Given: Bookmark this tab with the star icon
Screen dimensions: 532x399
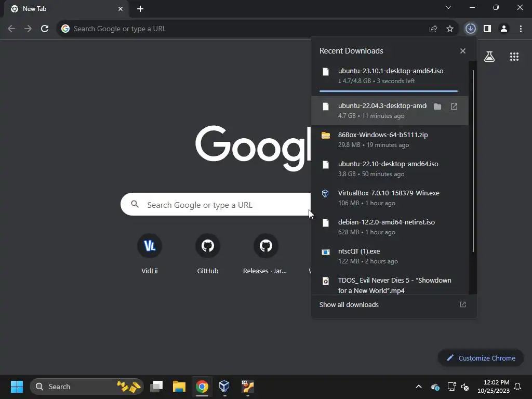Looking at the screenshot, I should pyautogui.click(x=450, y=29).
